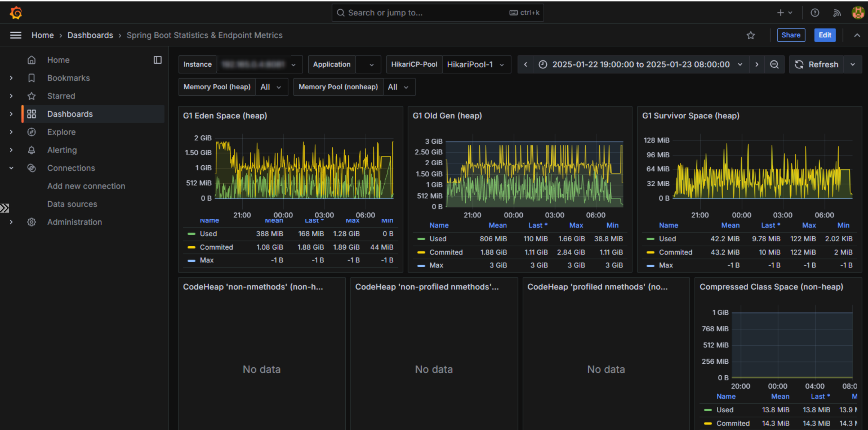This screenshot has height=430, width=868.
Task: Sort G1 Old Gen legend by Mean column
Action: coord(497,225)
